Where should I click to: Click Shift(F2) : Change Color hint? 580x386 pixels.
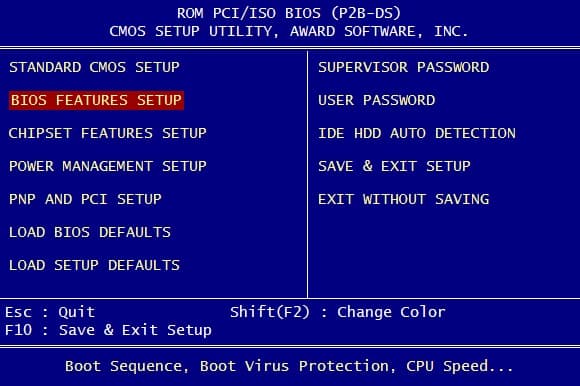pyautogui.click(x=338, y=312)
